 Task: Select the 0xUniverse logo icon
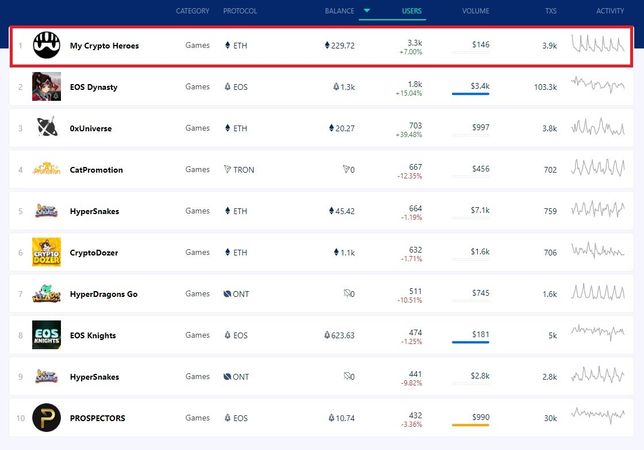(x=46, y=128)
